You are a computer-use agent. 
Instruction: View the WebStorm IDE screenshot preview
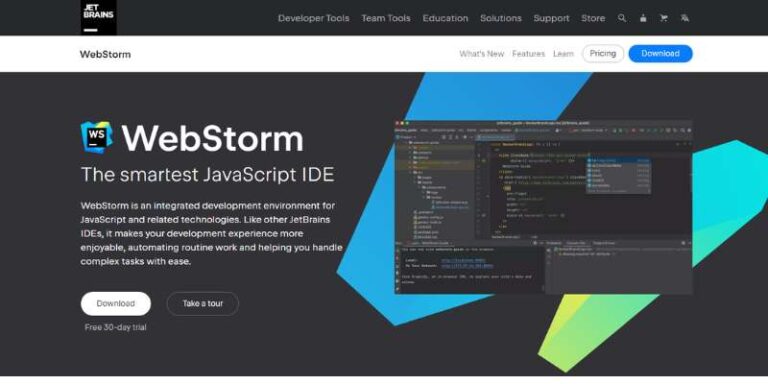(543, 207)
